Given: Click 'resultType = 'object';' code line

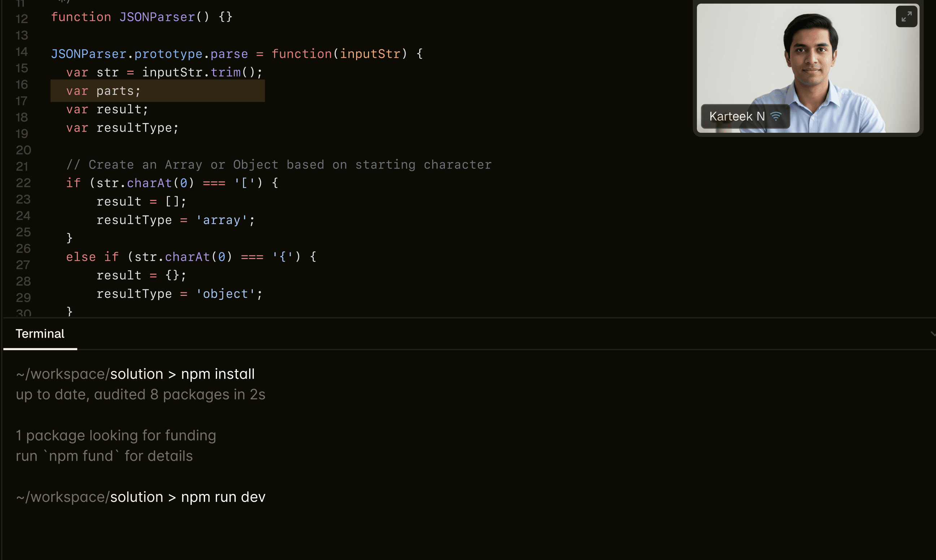Looking at the screenshot, I should (x=179, y=294).
